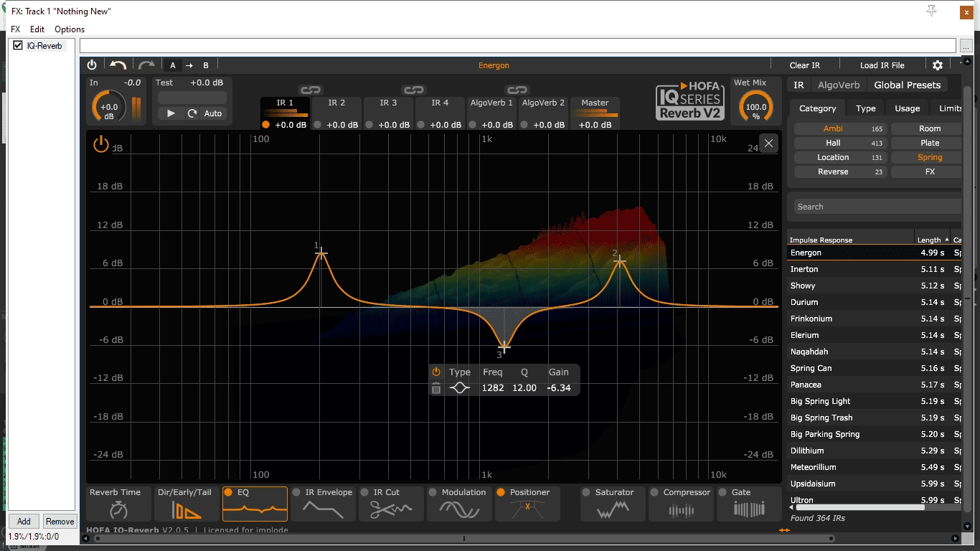Image resolution: width=980 pixels, height=551 pixels.
Task: Close the EQ editor with the X
Action: [x=768, y=143]
